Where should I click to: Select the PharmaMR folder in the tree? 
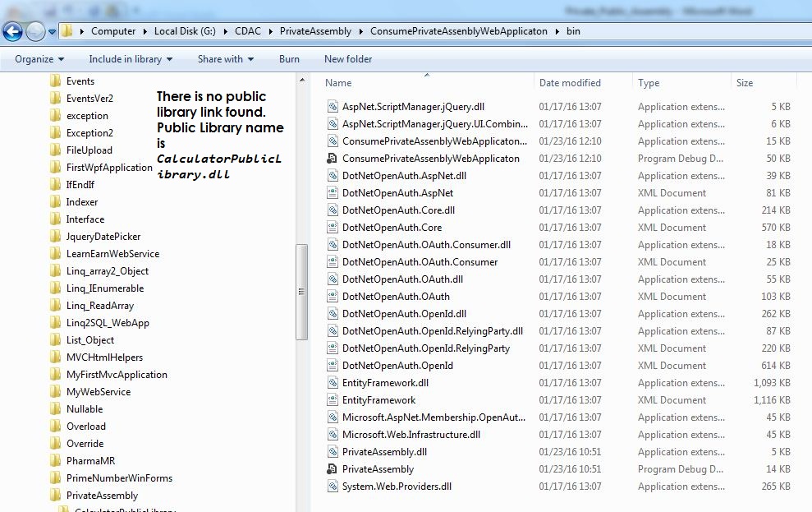coord(90,461)
